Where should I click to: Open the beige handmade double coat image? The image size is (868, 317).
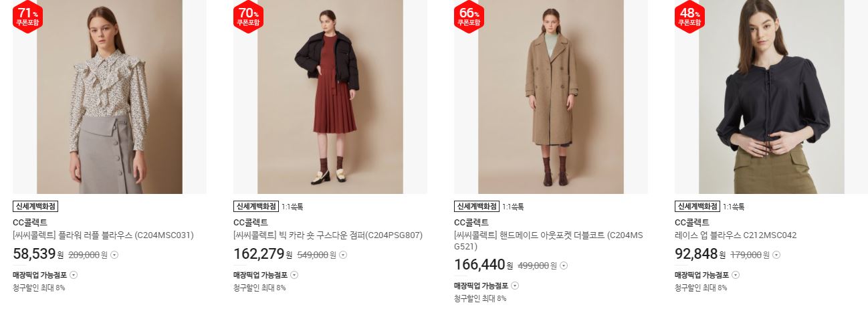click(x=551, y=97)
